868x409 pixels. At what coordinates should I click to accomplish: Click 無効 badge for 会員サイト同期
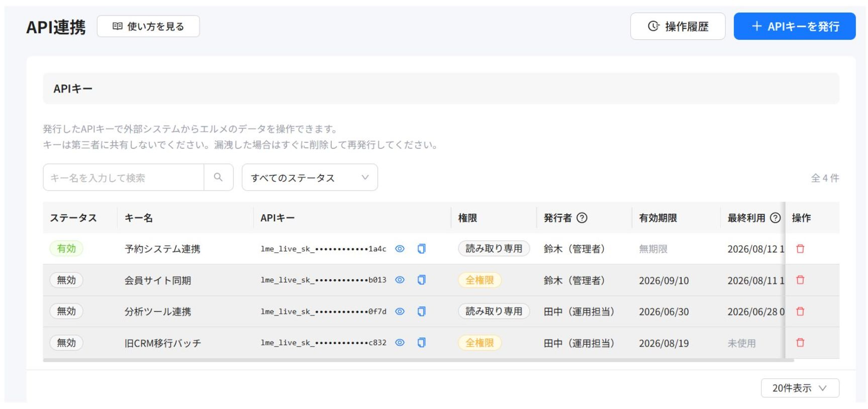click(66, 280)
